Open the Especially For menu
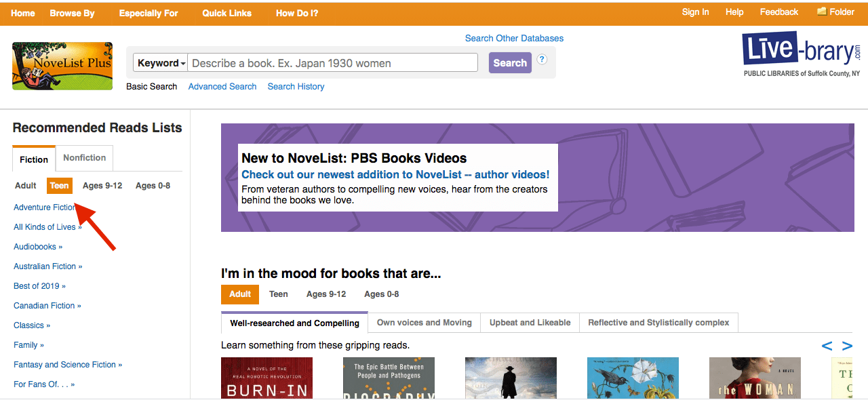The width and height of the screenshot is (868, 400). pyautogui.click(x=149, y=13)
